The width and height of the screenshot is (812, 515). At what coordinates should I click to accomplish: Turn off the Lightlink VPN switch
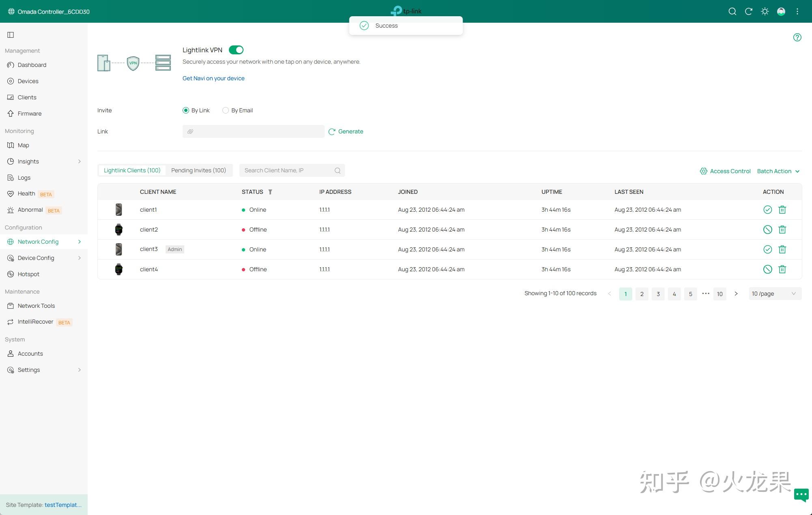tap(236, 50)
